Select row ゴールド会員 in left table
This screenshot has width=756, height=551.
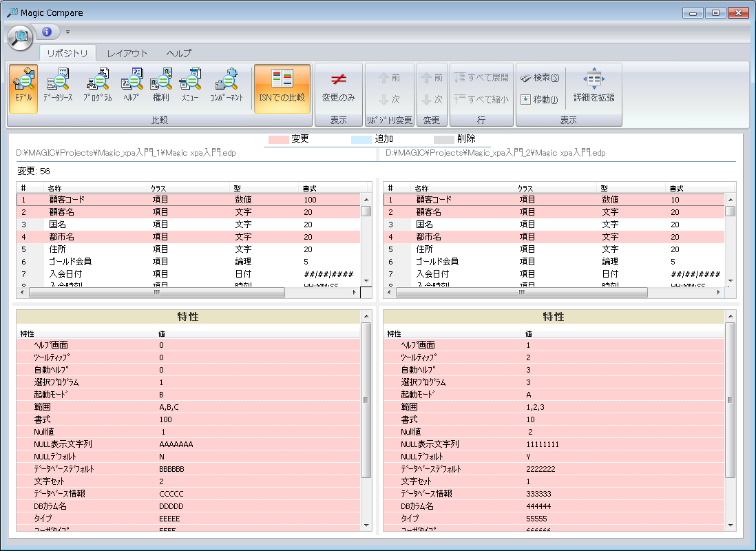(189, 262)
